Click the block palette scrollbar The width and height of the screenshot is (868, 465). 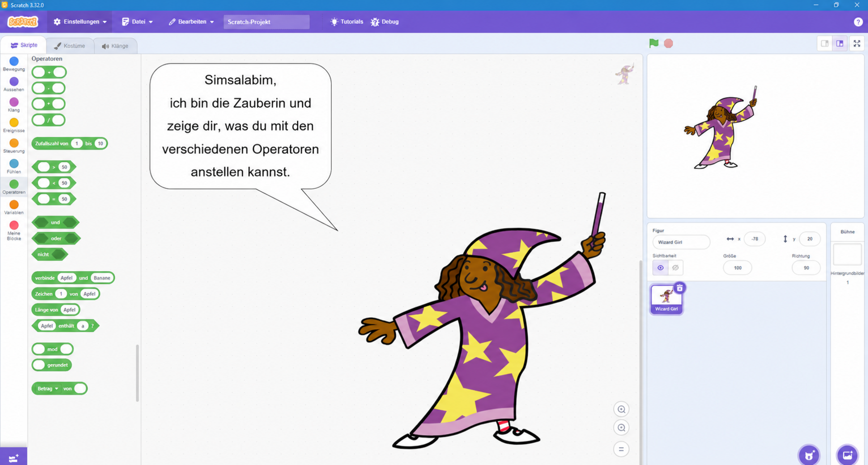pyautogui.click(x=137, y=373)
